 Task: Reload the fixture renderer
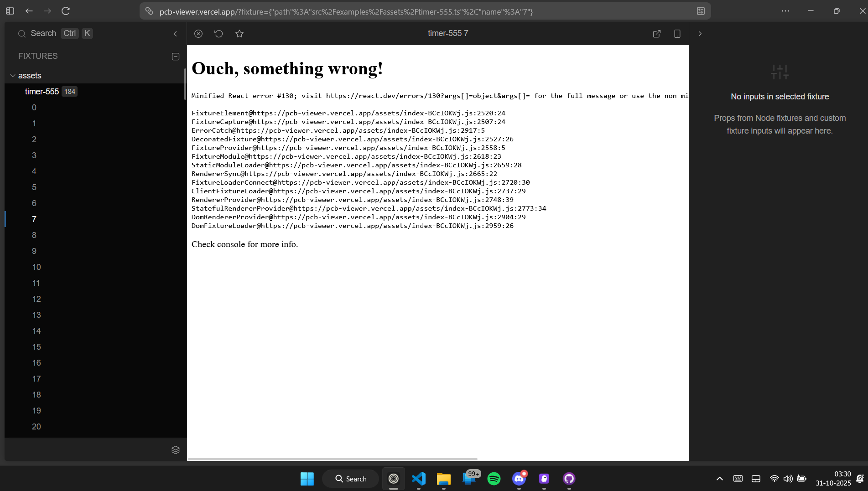click(218, 34)
